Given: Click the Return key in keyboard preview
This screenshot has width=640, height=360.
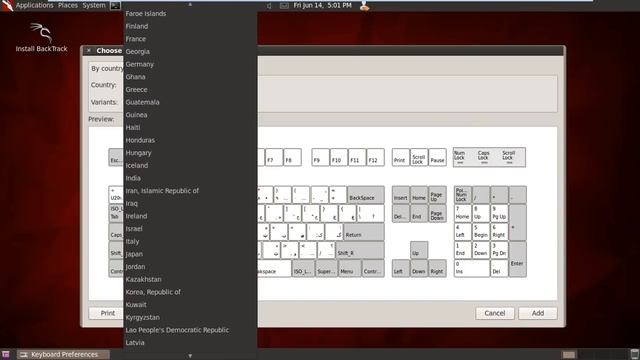Looking at the screenshot, I should [x=364, y=232].
